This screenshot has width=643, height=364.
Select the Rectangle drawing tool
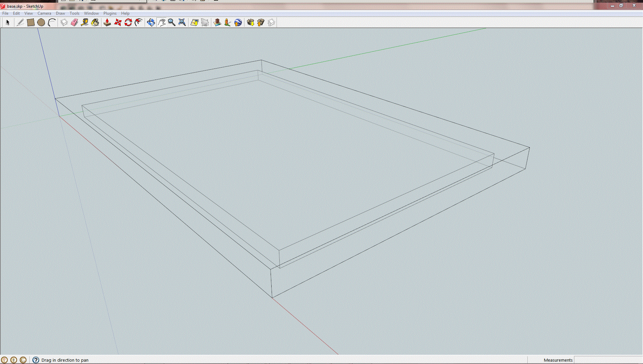coord(31,22)
